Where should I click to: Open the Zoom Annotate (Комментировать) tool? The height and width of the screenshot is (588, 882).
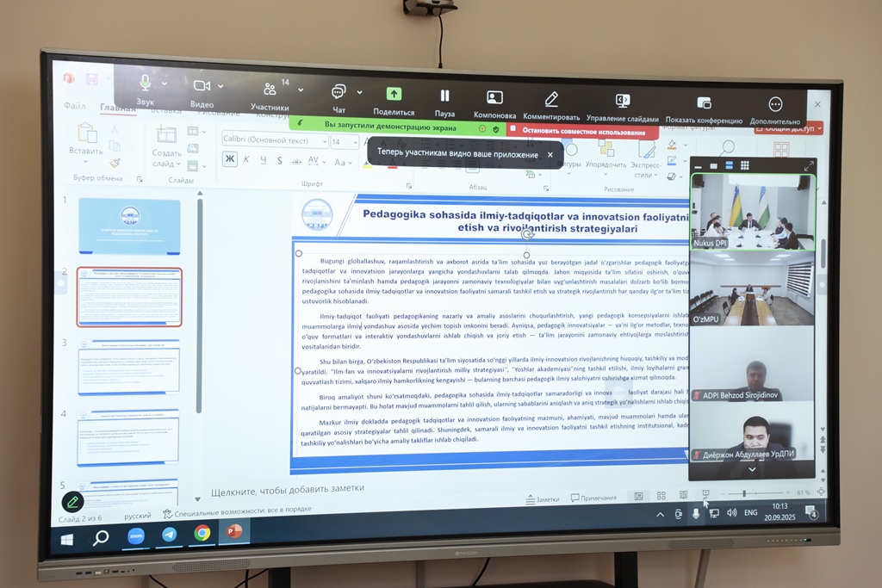[x=551, y=99]
